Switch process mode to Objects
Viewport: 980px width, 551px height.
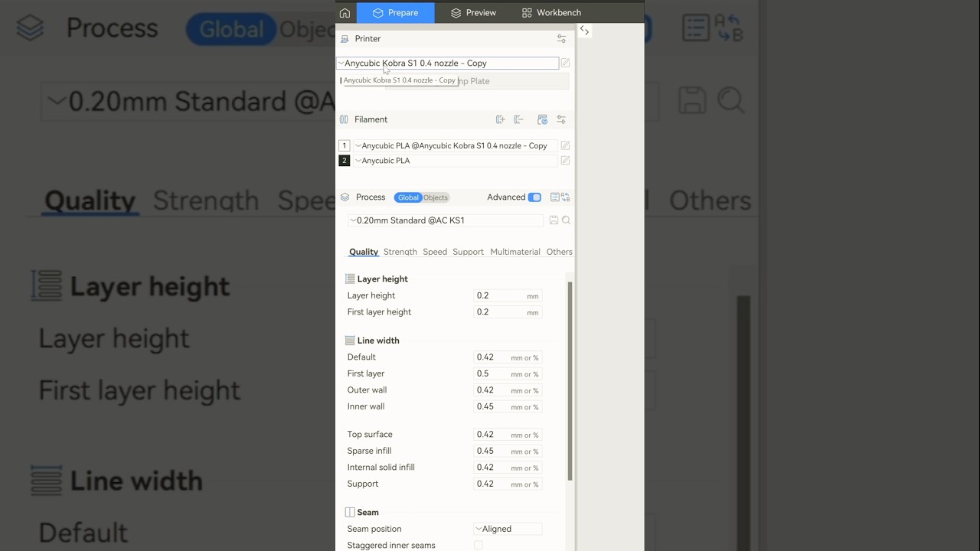point(436,197)
